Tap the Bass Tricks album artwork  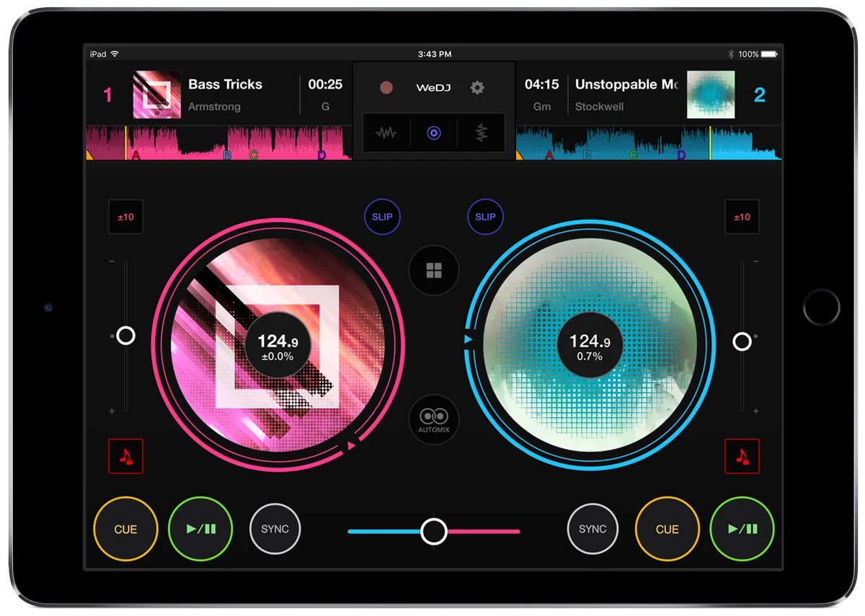tap(156, 94)
